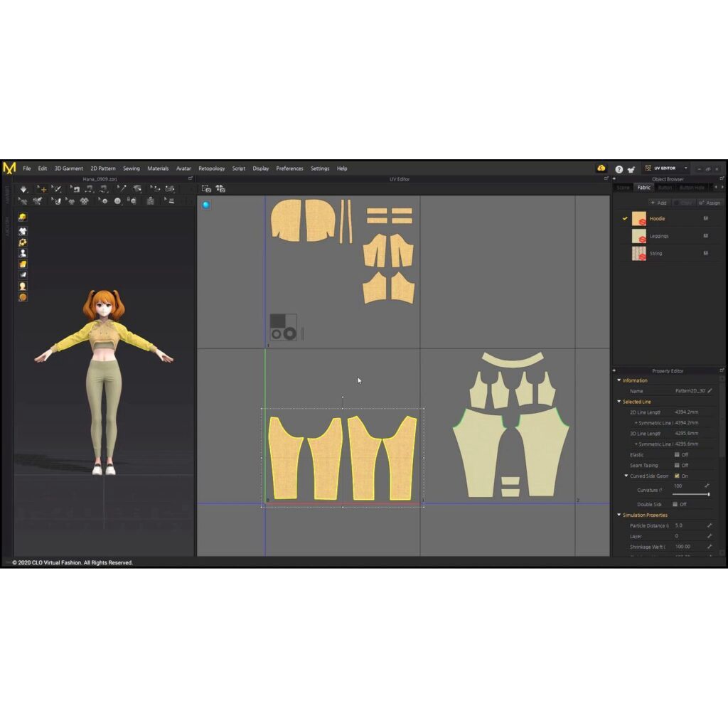The width and height of the screenshot is (728, 728).
Task: Click the yellow garment display icon in 3D sidebar
Action: [x=22, y=218]
